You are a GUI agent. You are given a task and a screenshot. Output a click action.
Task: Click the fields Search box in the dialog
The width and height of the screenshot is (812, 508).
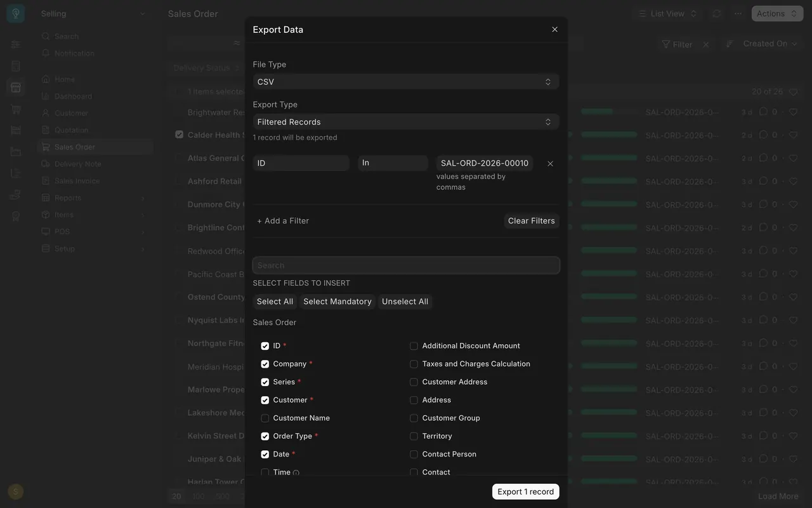coord(406,265)
